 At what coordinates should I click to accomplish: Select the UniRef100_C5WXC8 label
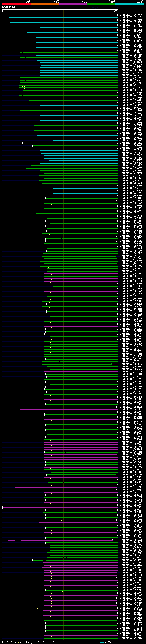point(131,103)
